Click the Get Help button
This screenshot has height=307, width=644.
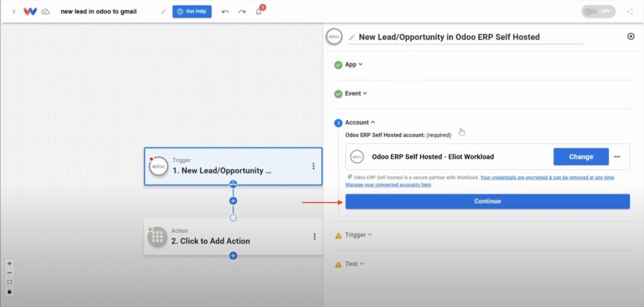pos(192,11)
